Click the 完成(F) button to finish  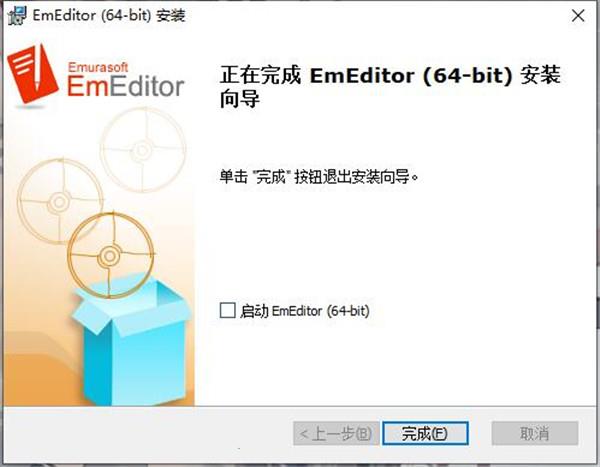[425, 433]
